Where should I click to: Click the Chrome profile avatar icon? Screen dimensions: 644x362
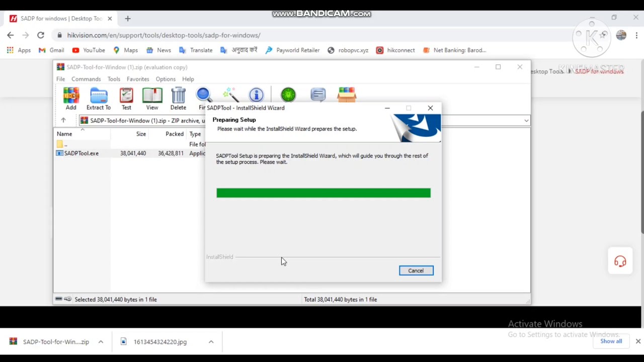tap(621, 35)
